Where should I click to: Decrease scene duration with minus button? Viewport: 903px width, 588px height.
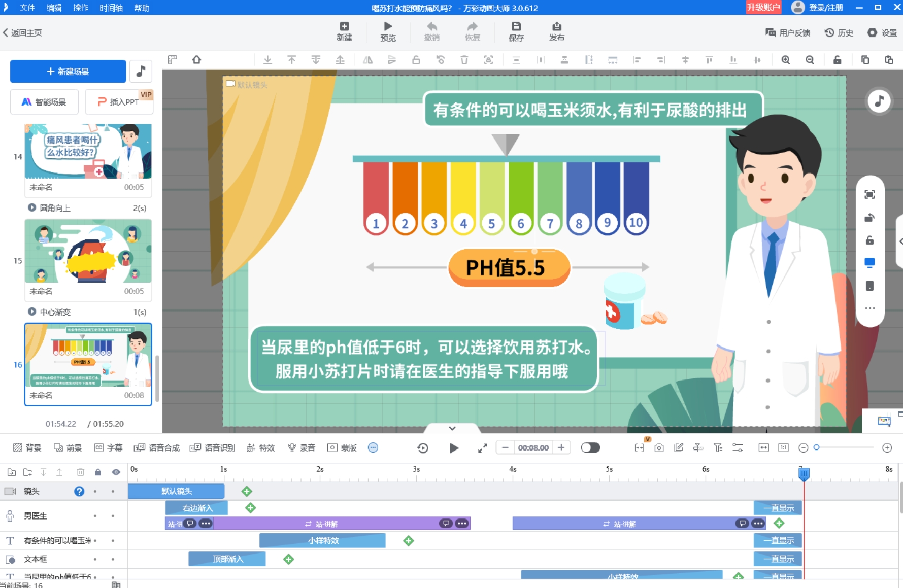click(505, 447)
